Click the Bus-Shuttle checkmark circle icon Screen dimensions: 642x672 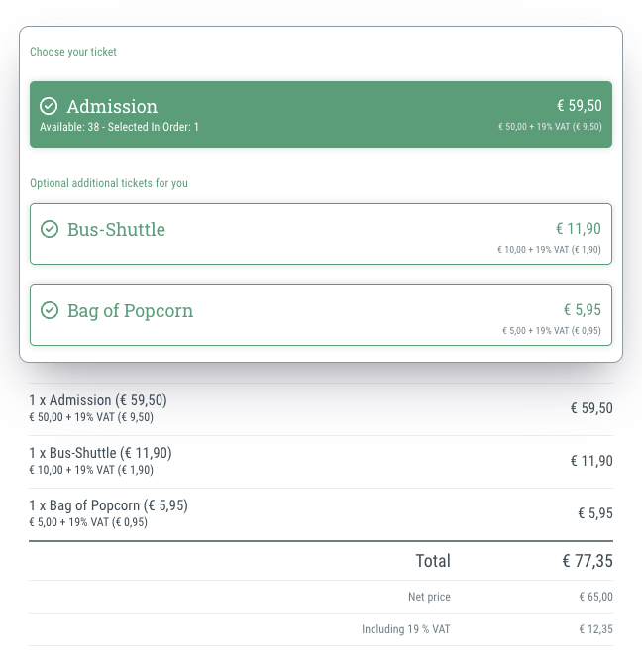49,229
